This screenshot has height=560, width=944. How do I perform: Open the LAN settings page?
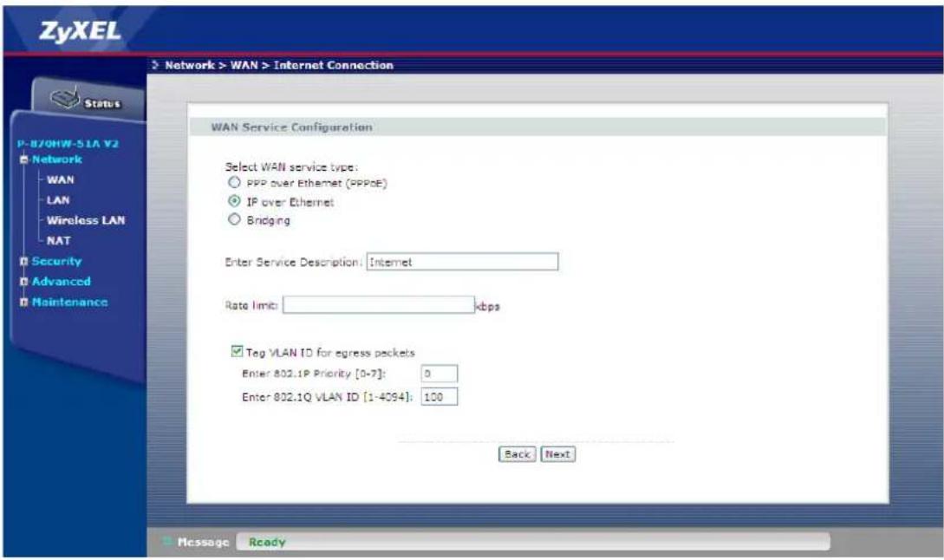(x=58, y=200)
